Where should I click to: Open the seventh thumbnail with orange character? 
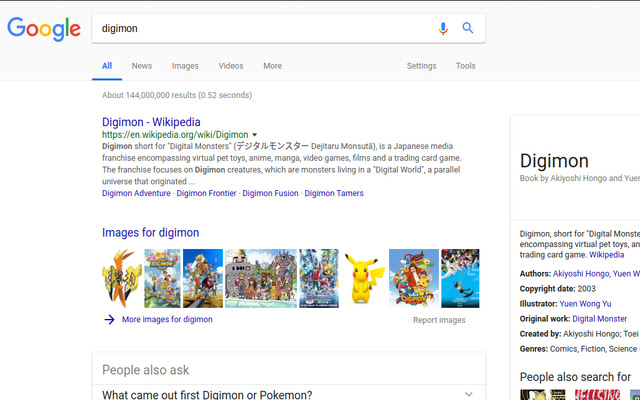click(x=414, y=278)
